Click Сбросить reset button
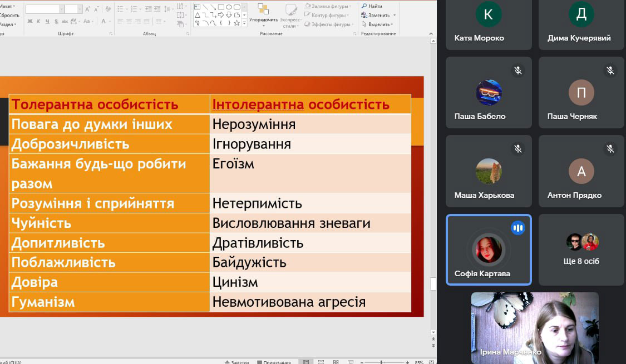 coord(9,15)
